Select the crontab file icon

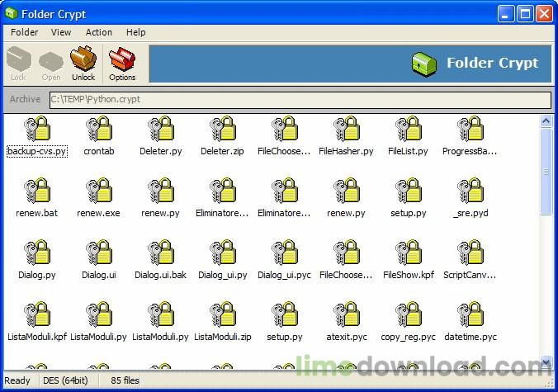coord(99,130)
